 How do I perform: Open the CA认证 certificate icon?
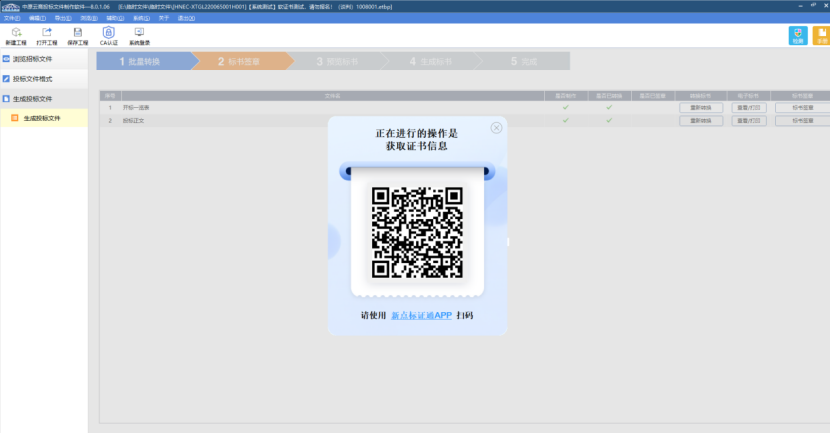coord(108,37)
